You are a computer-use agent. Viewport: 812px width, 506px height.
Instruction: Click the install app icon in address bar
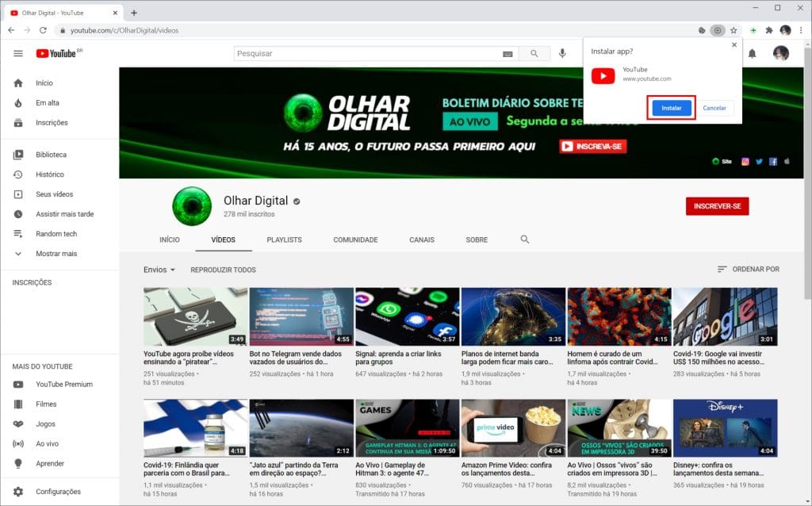(x=717, y=31)
